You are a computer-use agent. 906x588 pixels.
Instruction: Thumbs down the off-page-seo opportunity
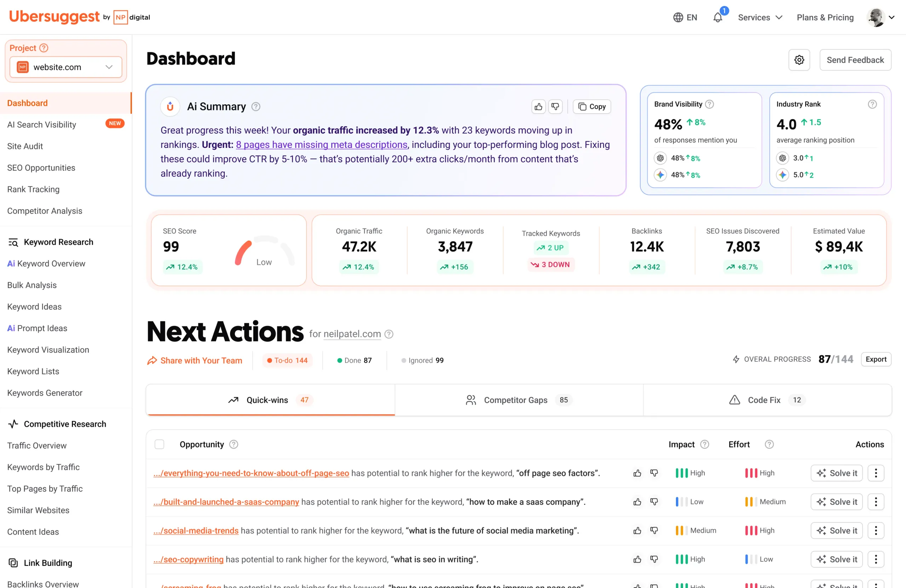pos(654,473)
